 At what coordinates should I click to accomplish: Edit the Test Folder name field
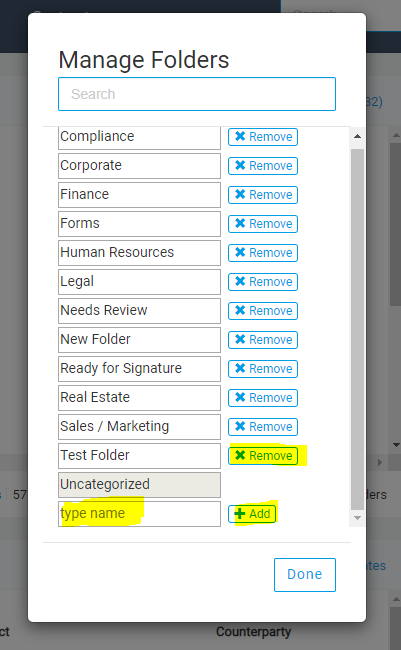click(x=139, y=456)
